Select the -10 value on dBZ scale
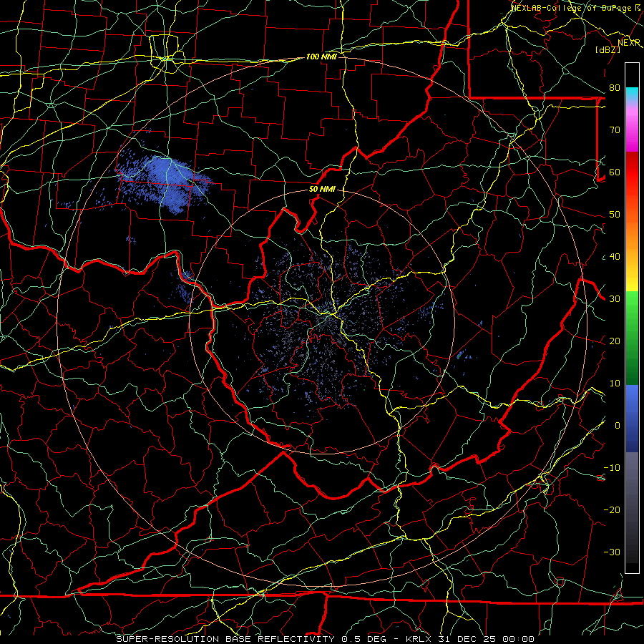Screen dimensions: 644x644 612,468
